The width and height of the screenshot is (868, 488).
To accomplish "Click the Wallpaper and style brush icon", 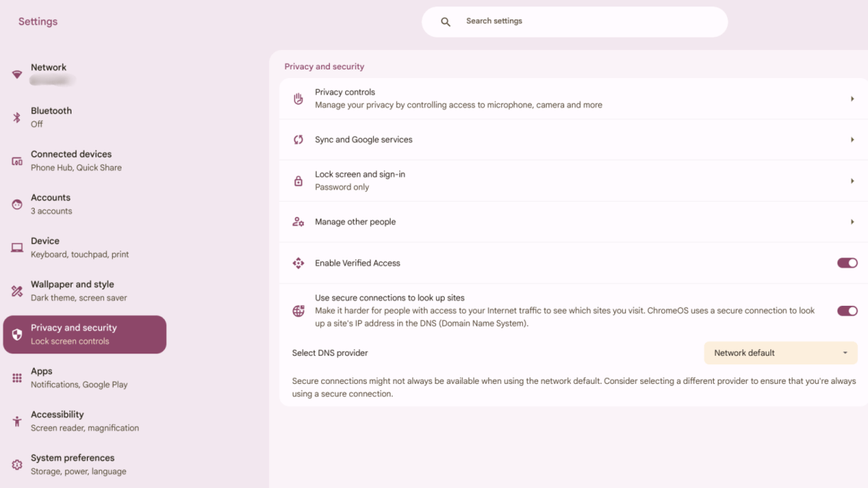I will (x=17, y=290).
